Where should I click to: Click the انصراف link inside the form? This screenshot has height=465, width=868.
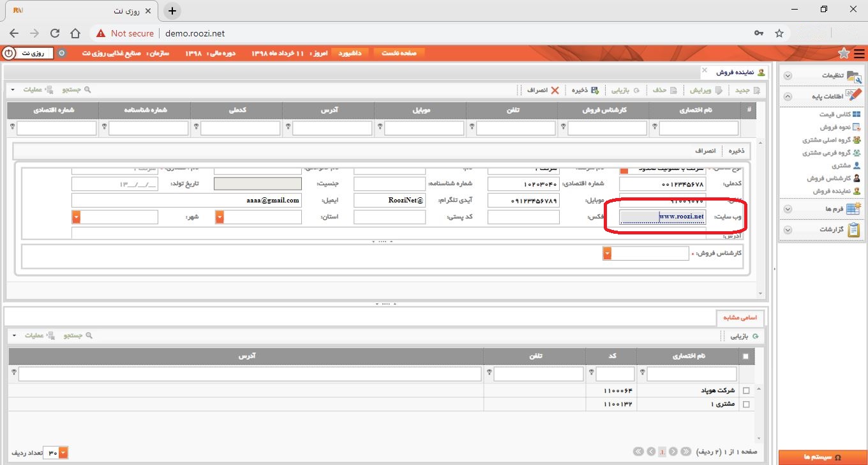coord(707,151)
